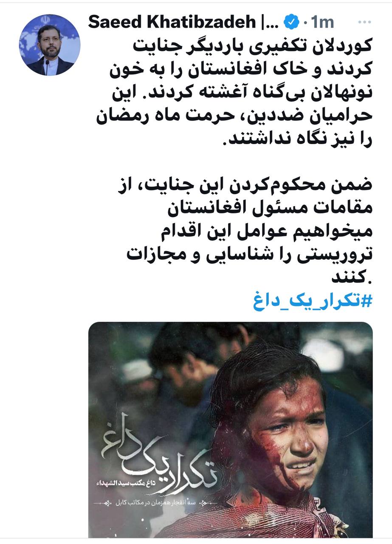Click the line تروریستی را شناسایی و مجازات
Viewport: 392px width, 544px height.
[x=249, y=256]
